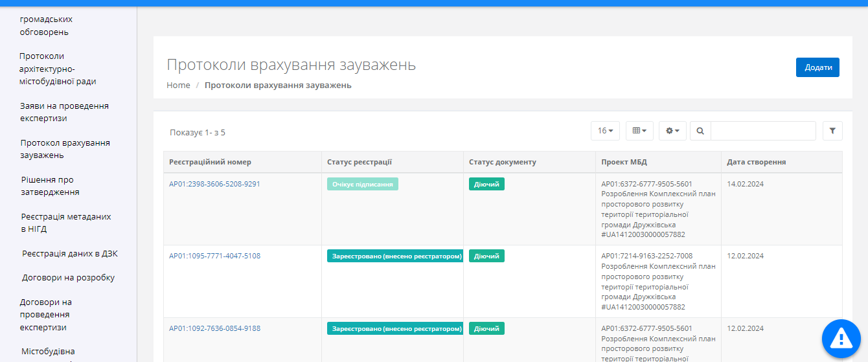Type in the table search field
The width and height of the screenshot is (868, 362).
(x=763, y=131)
